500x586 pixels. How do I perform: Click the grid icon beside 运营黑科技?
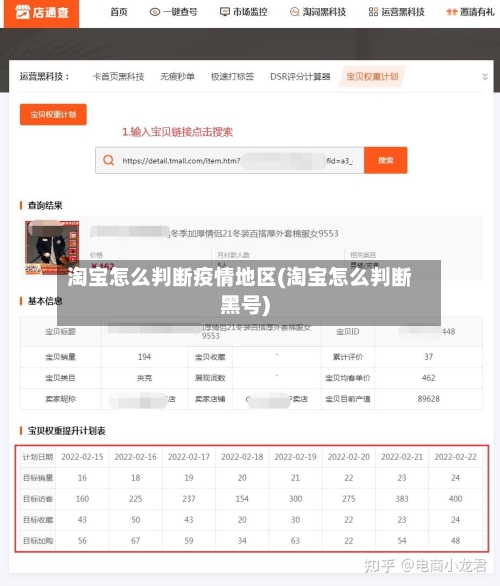(373, 12)
